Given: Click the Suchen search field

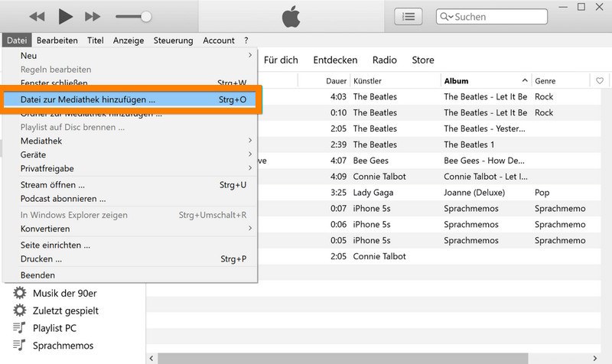Looking at the screenshot, I should click(x=492, y=17).
